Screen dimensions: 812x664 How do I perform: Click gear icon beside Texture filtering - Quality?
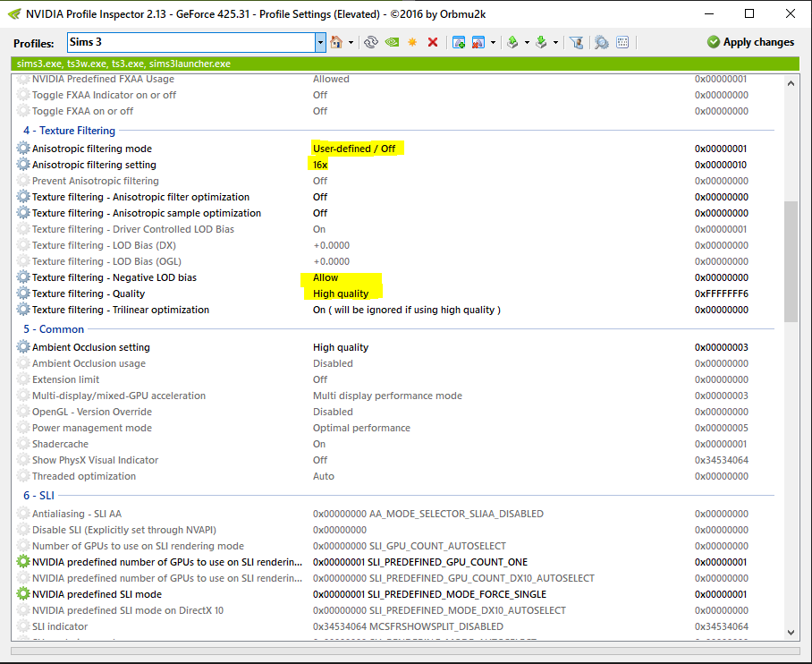point(23,294)
